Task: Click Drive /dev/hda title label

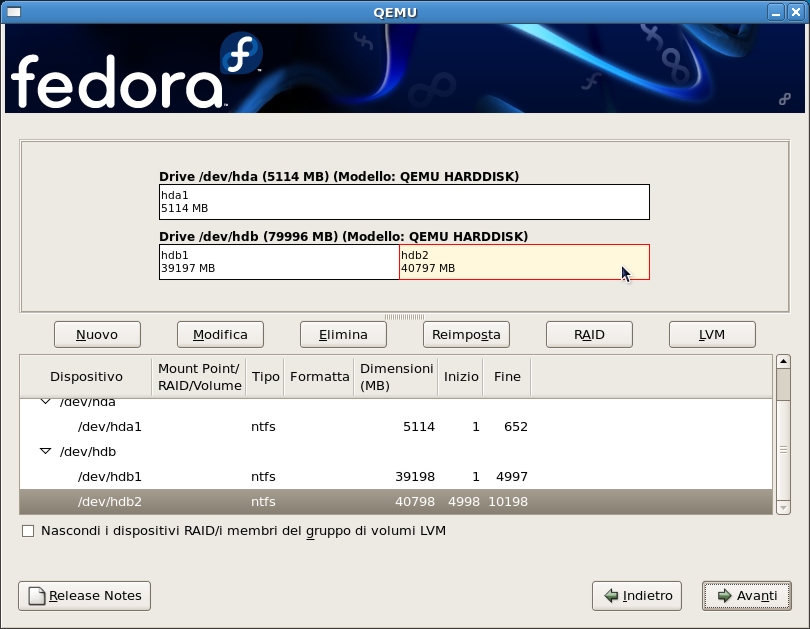Action: [339, 177]
